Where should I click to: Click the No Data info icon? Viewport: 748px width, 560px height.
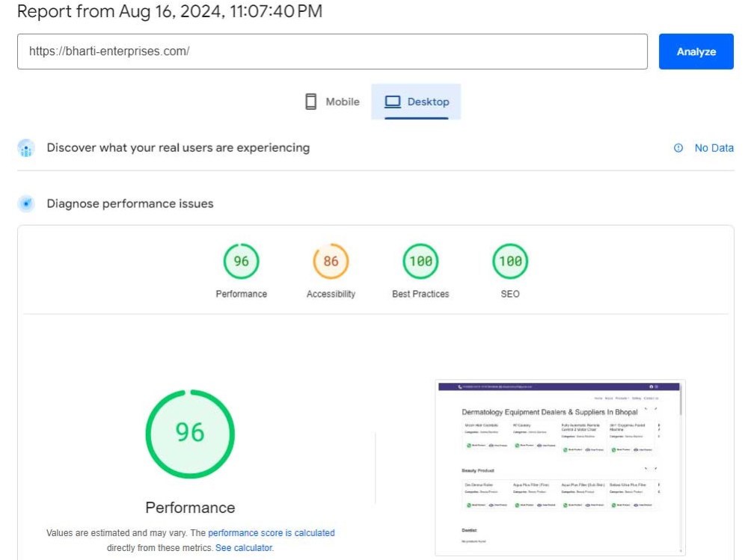point(678,148)
